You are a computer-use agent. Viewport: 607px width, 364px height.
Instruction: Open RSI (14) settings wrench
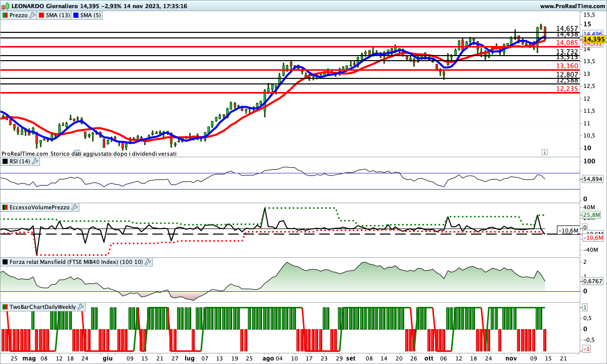(x=36, y=161)
